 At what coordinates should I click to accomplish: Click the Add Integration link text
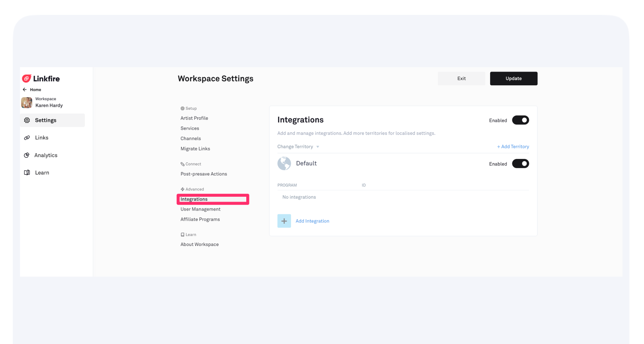312,221
